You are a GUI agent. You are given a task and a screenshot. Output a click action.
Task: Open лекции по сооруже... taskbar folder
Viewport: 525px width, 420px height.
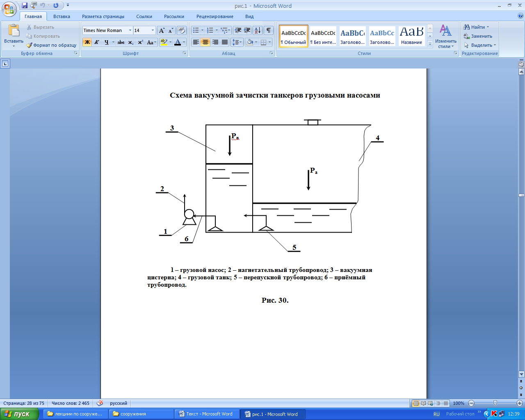[x=76, y=414]
